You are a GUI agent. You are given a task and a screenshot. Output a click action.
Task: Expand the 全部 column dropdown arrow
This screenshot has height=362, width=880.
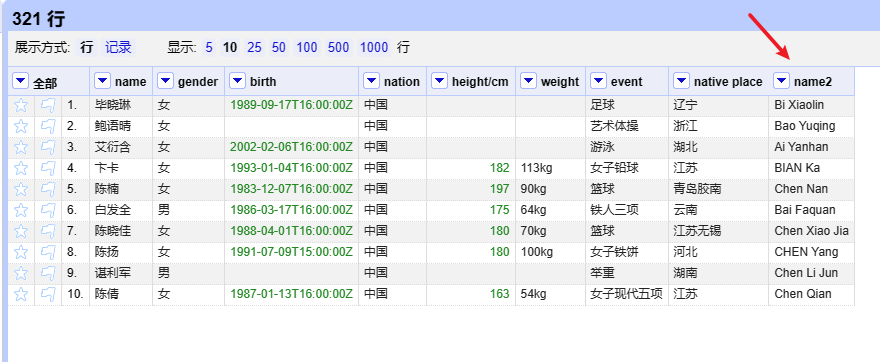(20, 81)
